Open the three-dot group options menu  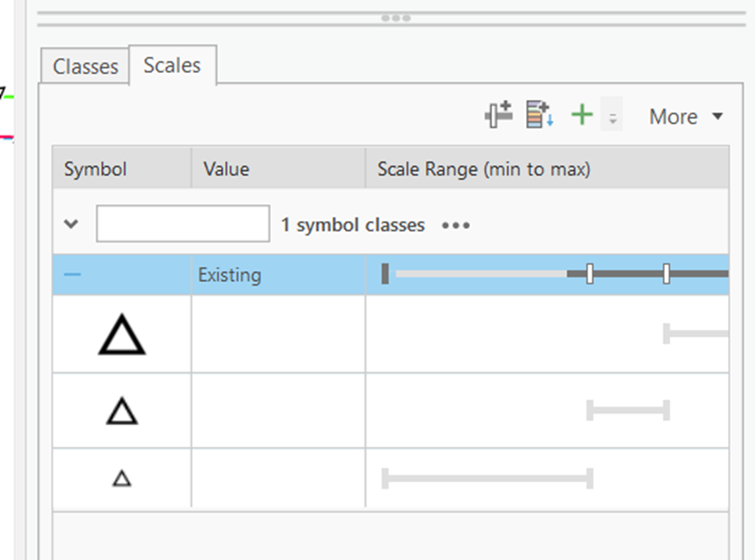[455, 226]
